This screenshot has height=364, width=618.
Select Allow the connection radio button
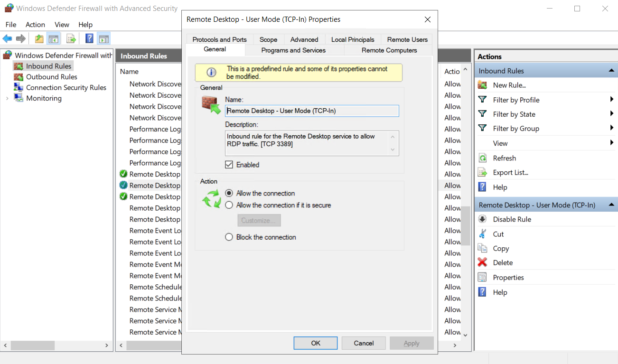[x=229, y=193]
